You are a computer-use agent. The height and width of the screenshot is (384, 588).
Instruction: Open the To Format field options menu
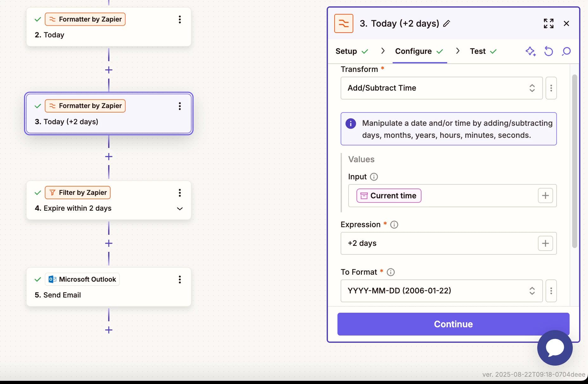pos(551,291)
